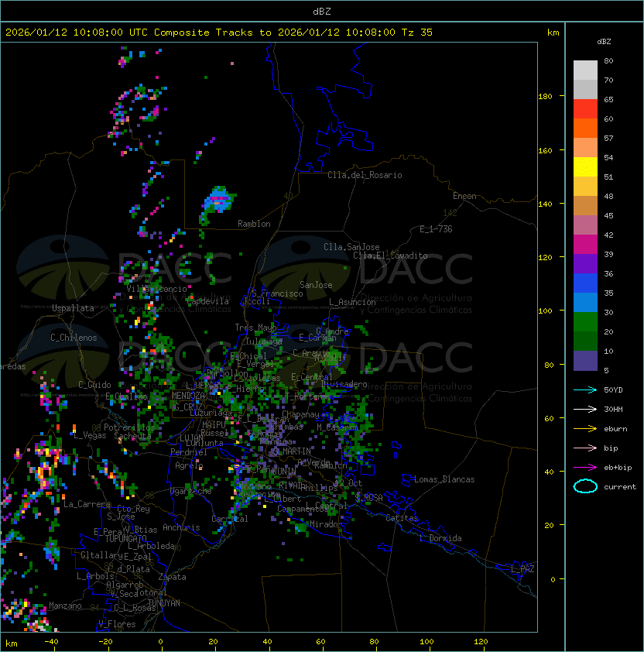This screenshot has height=652, width=644.
Task: Click the 'Perdriel' map label
Action: 189,452
